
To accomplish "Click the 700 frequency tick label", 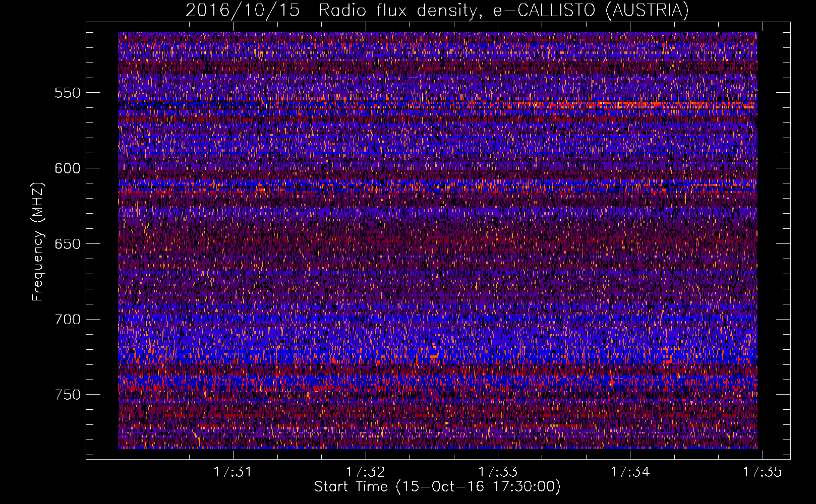I will pos(68,320).
